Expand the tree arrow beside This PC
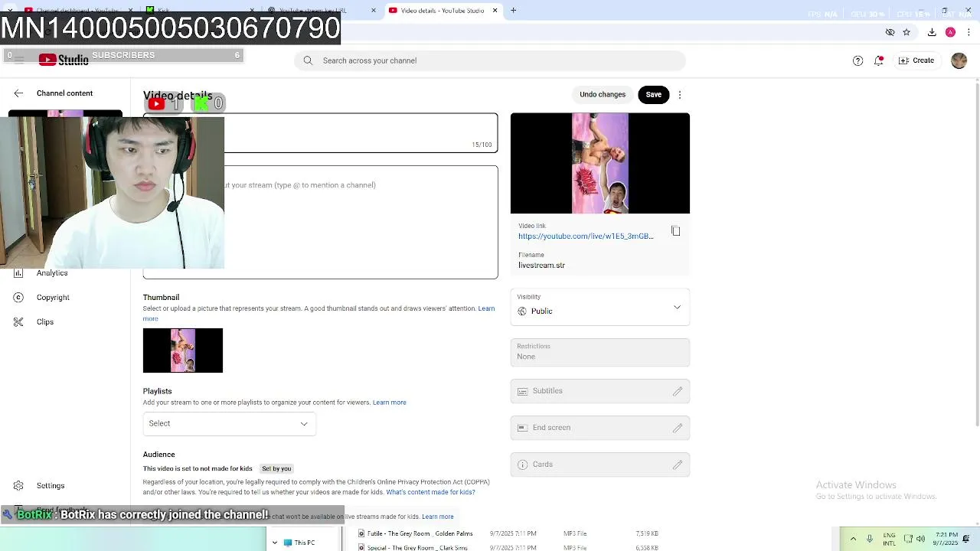The height and width of the screenshot is (551, 980). click(x=275, y=543)
